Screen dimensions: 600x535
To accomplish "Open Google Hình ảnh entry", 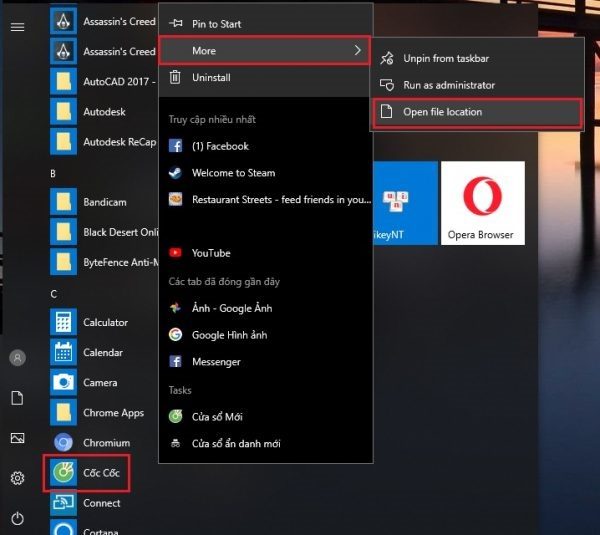I will click(x=266, y=334).
